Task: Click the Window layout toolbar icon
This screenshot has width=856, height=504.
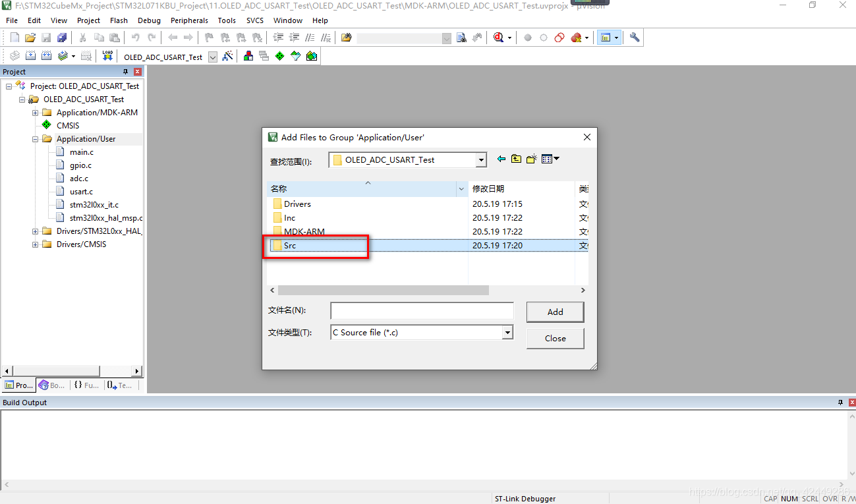Action: (605, 38)
